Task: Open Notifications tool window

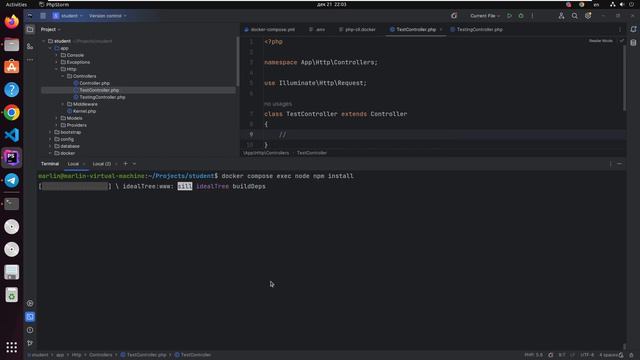Action: coord(633,29)
